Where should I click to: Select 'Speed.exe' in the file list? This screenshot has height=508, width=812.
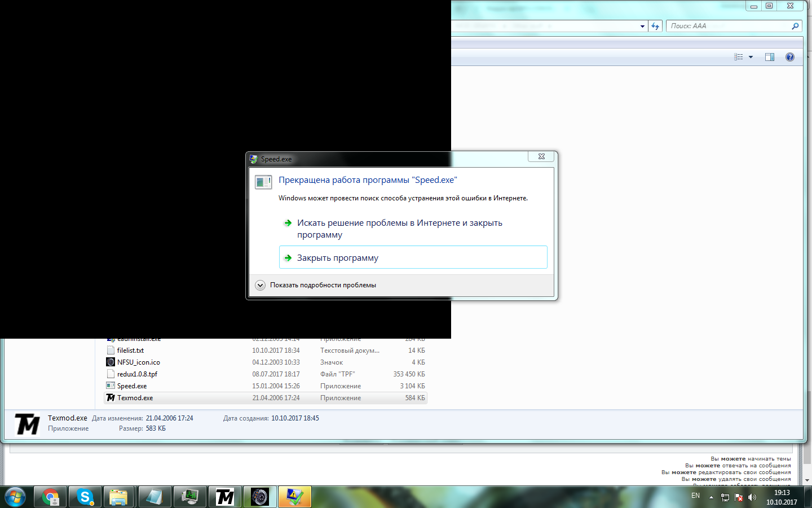(132, 386)
